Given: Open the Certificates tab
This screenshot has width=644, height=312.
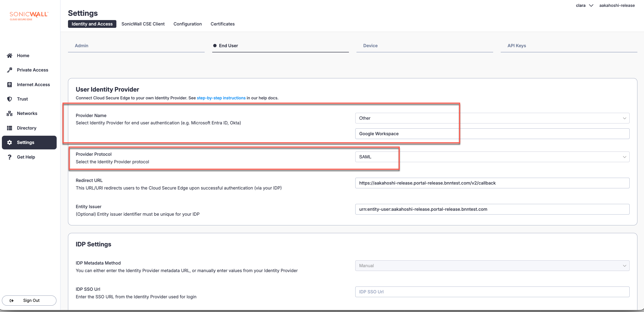Looking at the screenshot, I should pos(223,24).
